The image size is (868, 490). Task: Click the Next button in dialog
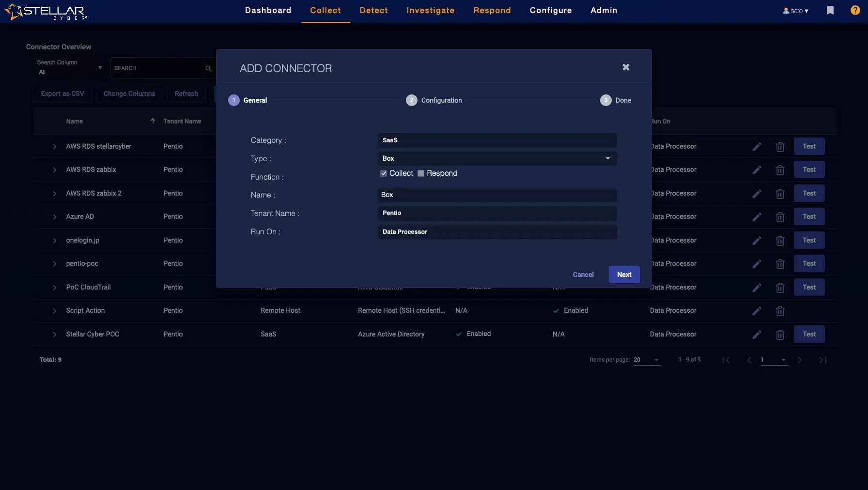(624, 275)
